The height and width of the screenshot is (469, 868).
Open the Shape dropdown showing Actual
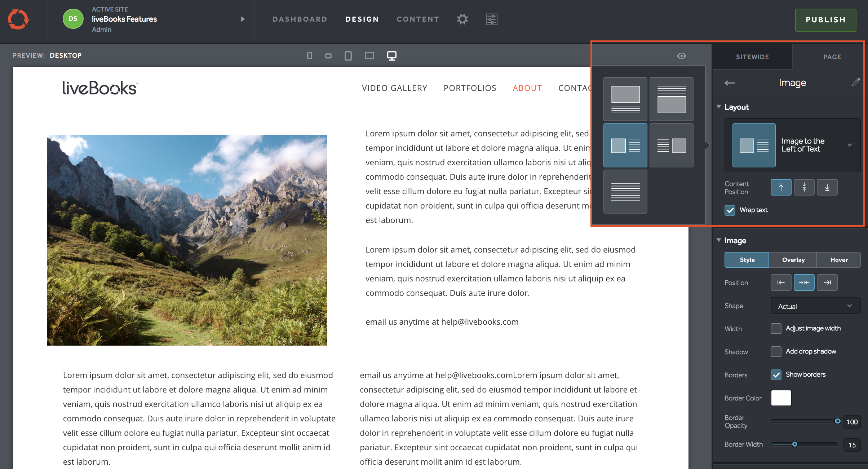(815, 306)
